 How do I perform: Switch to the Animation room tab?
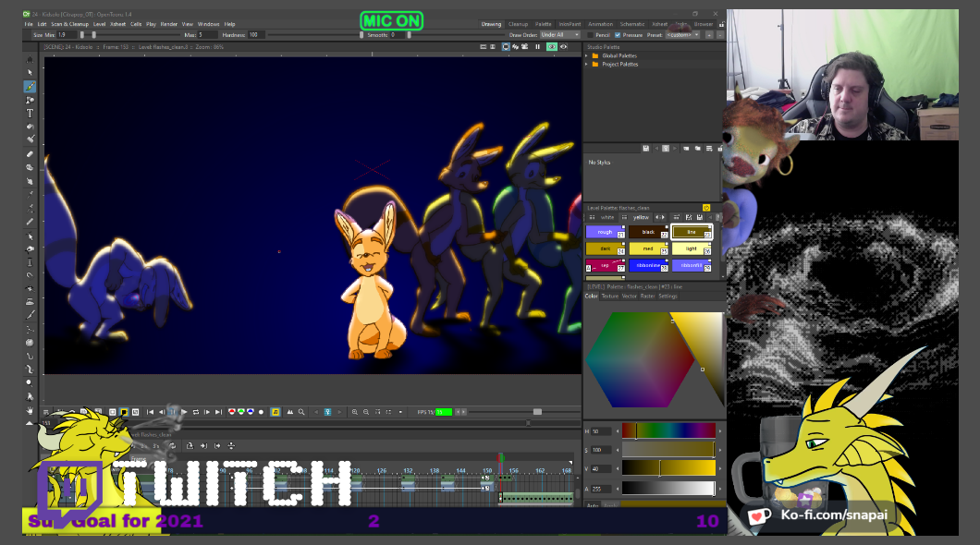click(x=600, y=24)
